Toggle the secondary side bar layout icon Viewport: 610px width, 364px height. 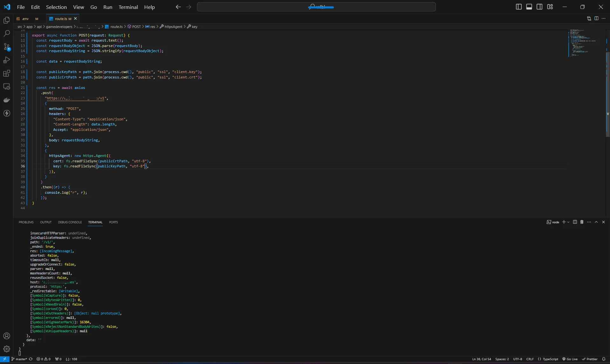point(539,7)
